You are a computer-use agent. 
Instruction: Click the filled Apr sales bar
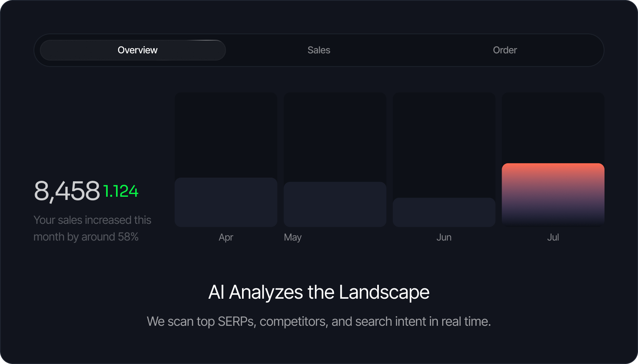[226, 202]
